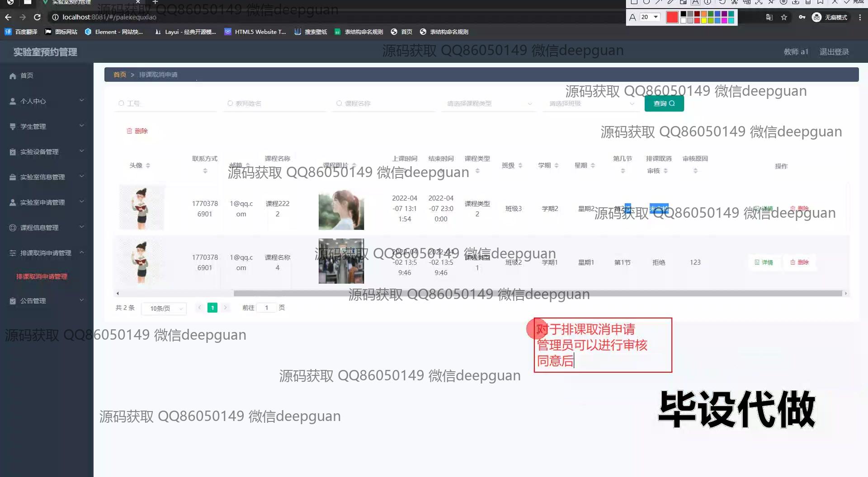Click the page jump number input
Viewport: 868px width, 477px height.
tap(267, 308)
